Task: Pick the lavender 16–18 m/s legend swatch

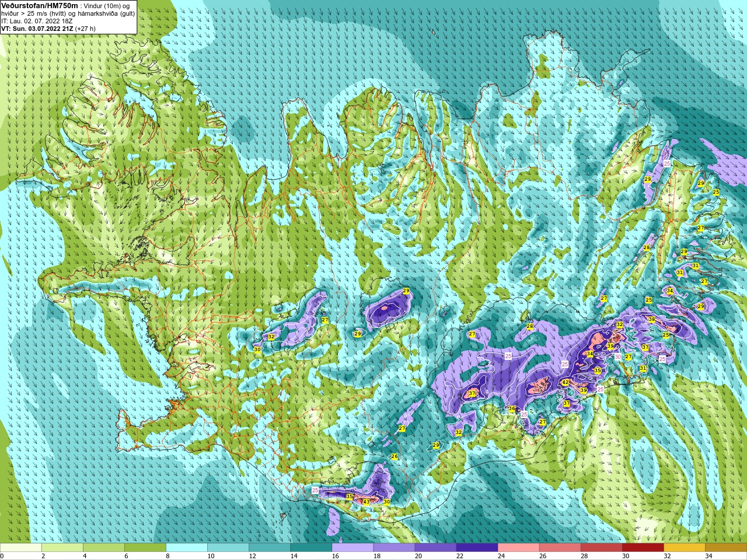Action: [352, 548]
